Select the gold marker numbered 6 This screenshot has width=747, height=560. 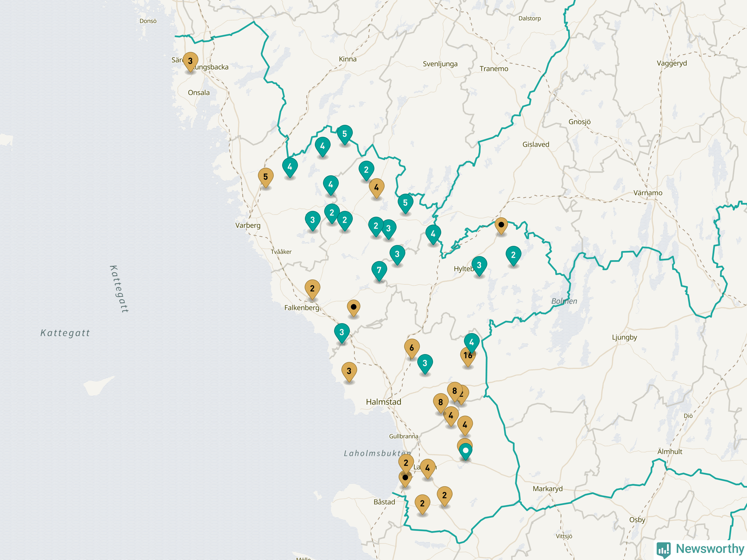click(x=412, y=348)
